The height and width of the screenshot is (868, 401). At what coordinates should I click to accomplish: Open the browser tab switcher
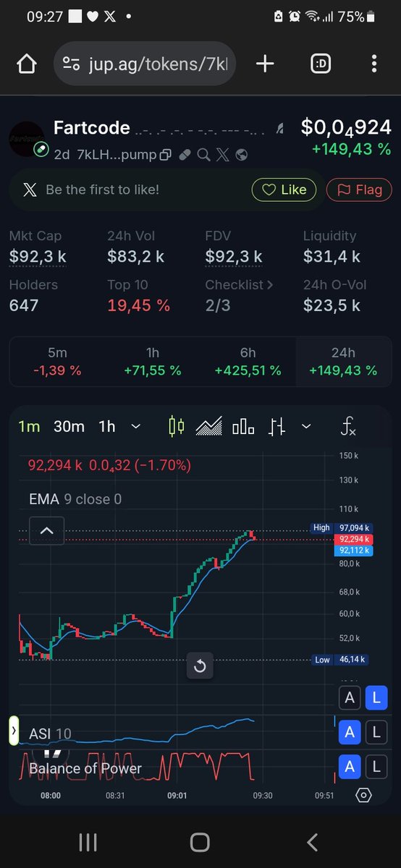(321, 64)
